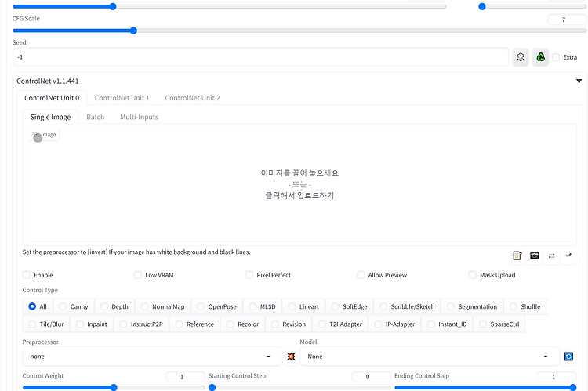Viewport: 588px width, 391px height.
Task: Select the SoftEdge control type
Action: pyautogui.click(x=350, y=306)
